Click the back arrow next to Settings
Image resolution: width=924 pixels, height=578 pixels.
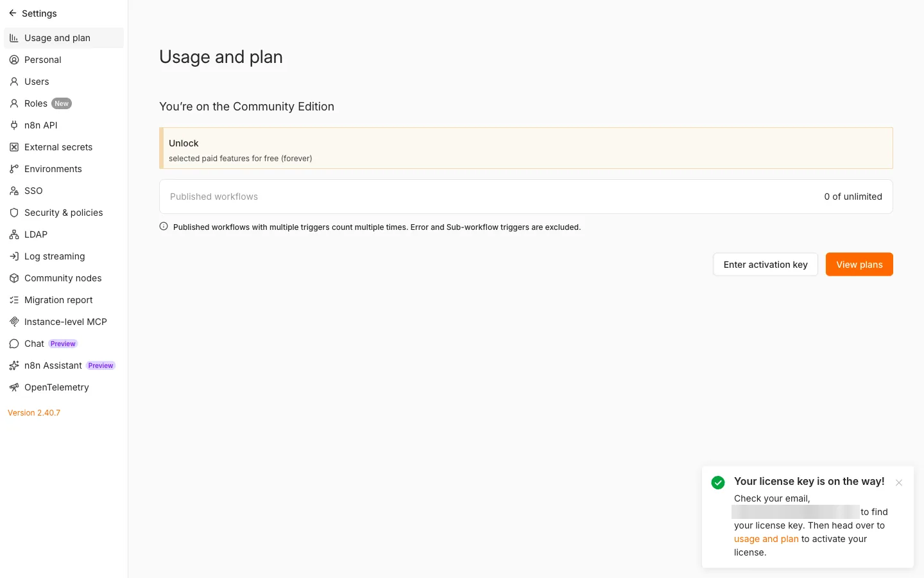[x=13, y=13]
